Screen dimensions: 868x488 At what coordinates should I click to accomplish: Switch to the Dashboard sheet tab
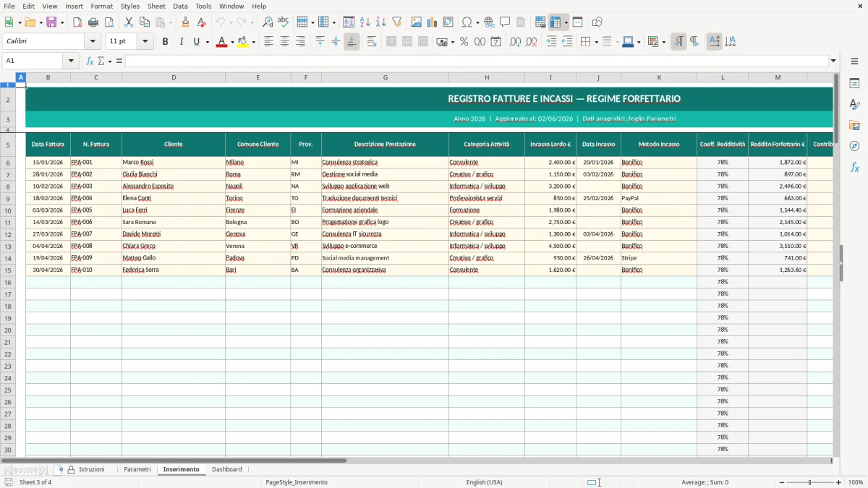[227, 469]
